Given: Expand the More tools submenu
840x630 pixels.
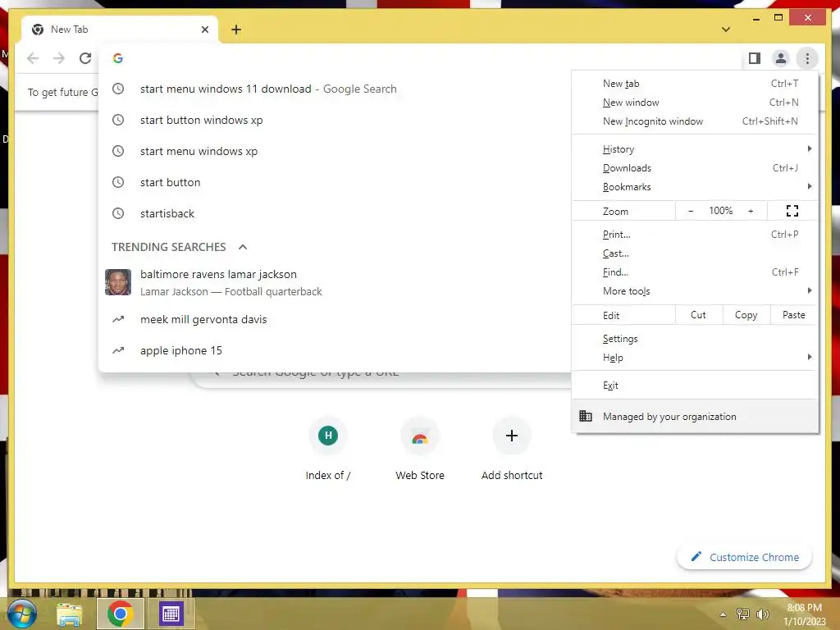Looking at the screenshot, I should [695, 291].
